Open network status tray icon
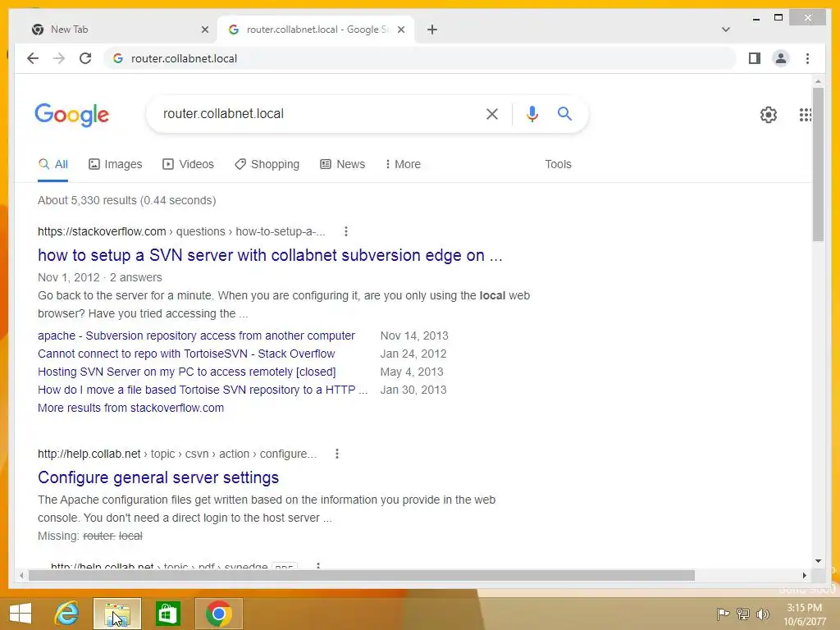The width and height of the screenshot is (840, 630). coord(742,614)
